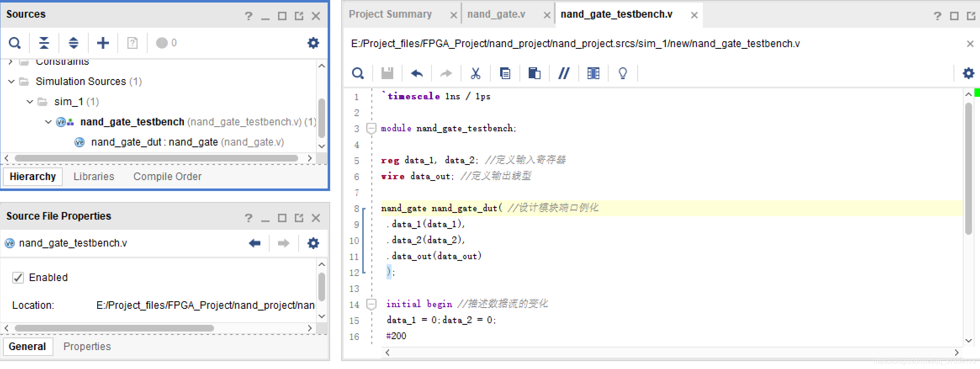Open language templates lightbulb icon
Viewport: 980px width, 369px height.
(623, 73)
